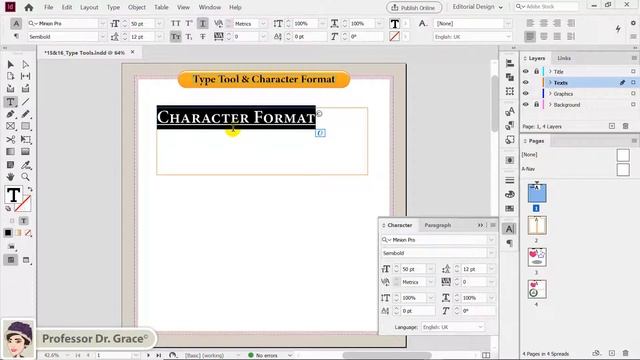
Task: Select the Direct Selection tool
Action: coord(25,64)
